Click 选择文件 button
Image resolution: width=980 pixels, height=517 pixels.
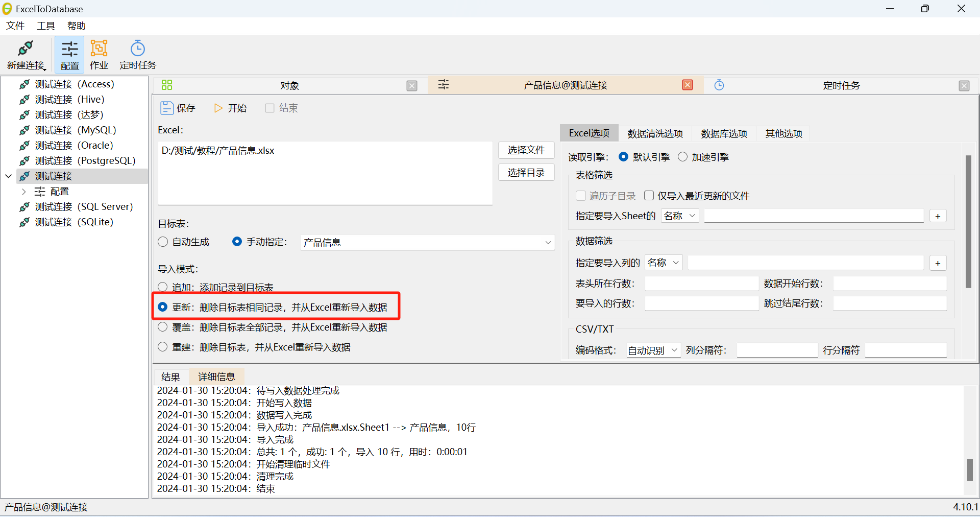pos(526,150)
